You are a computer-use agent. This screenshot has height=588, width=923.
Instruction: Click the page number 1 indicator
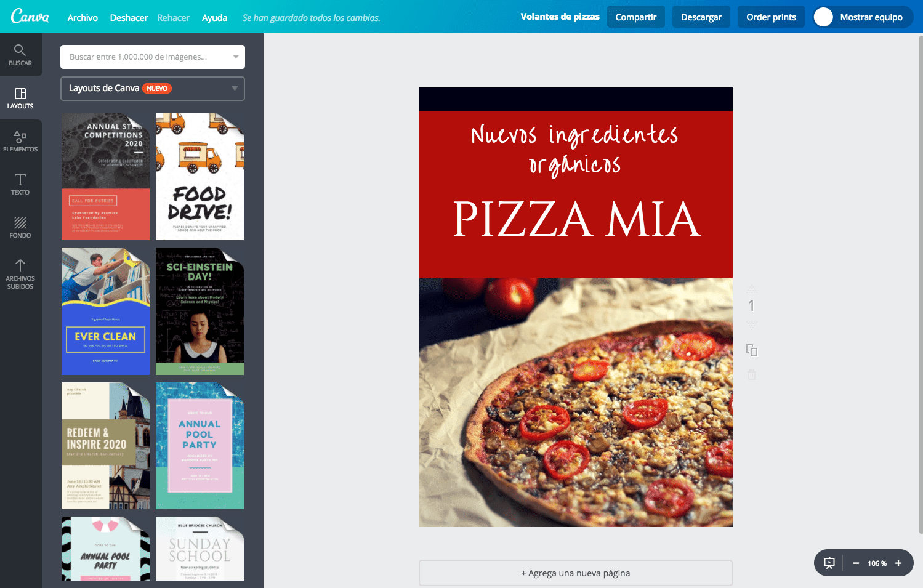point(751,305)
